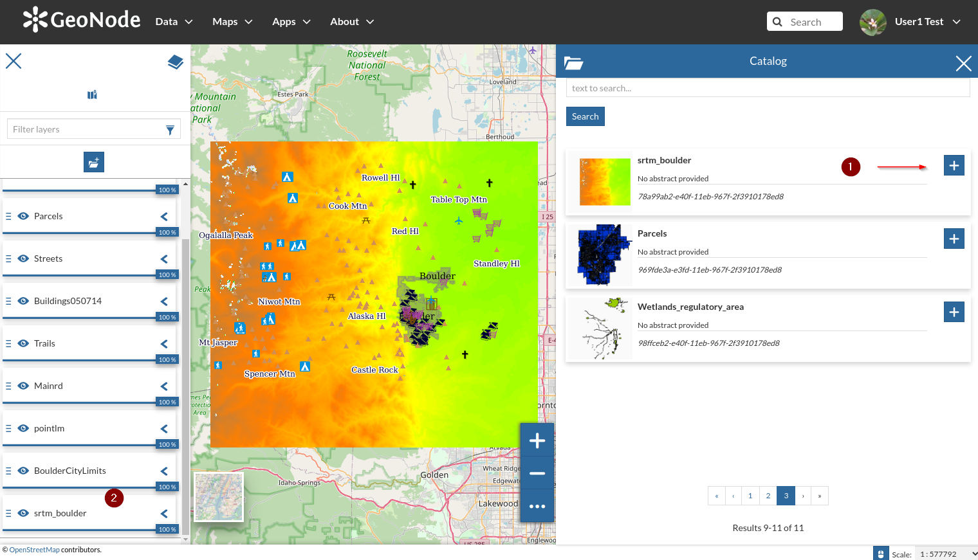Hide the Trails layer
978x560 pixels.
pos(23,343)
